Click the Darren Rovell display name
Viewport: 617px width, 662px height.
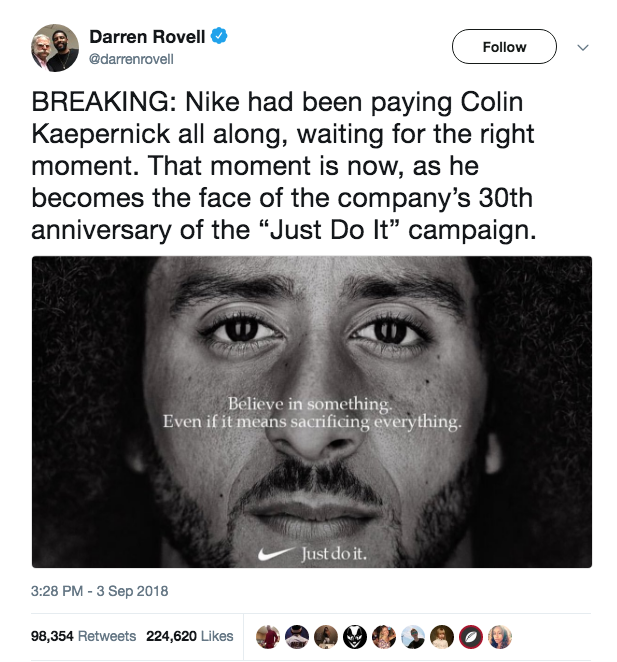(147, 37)
